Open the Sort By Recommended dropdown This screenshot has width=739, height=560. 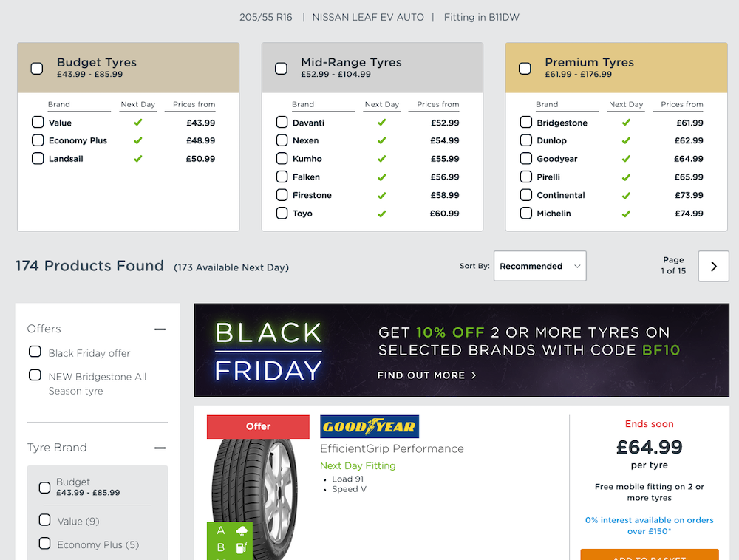(539, 266)
